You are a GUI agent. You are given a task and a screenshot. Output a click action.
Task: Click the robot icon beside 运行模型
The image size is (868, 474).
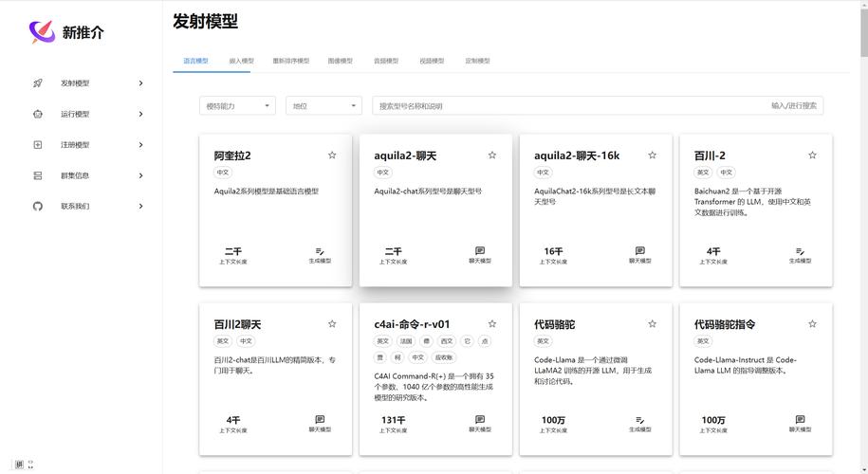pos(38,114)
